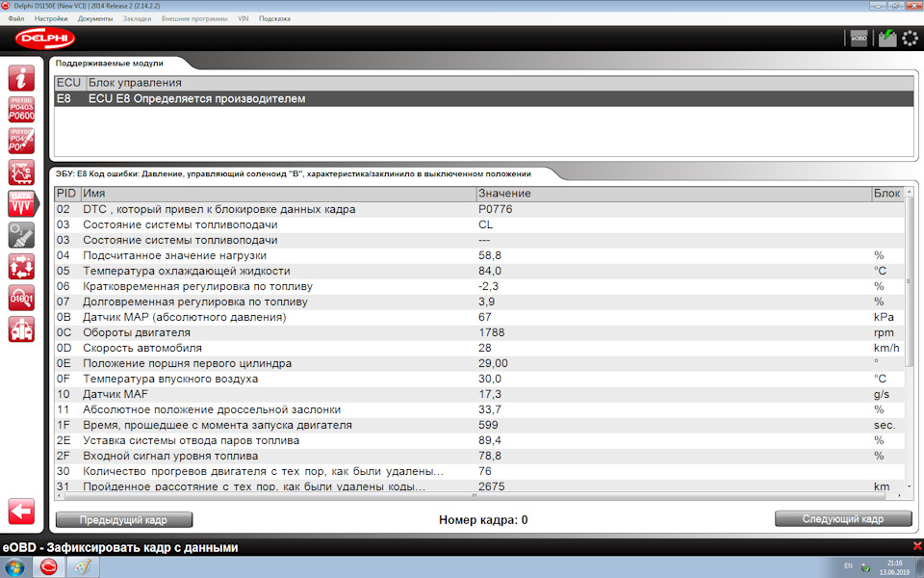Select row Датчик MAP (абсолютного давления)
The height and width of the screenshot is (578, 924).
pos(479,317)
